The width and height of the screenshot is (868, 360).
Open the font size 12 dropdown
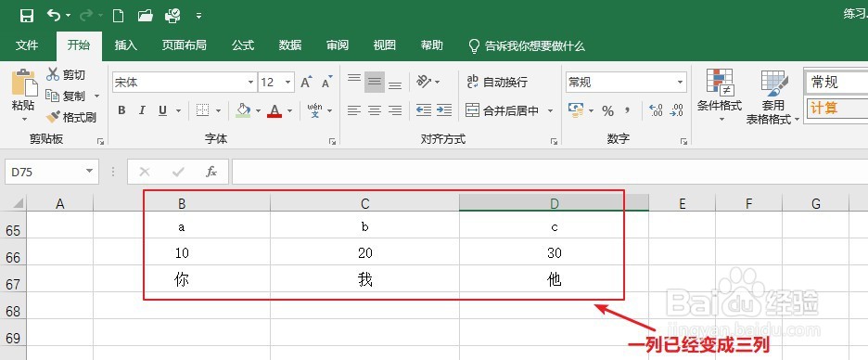288,83
